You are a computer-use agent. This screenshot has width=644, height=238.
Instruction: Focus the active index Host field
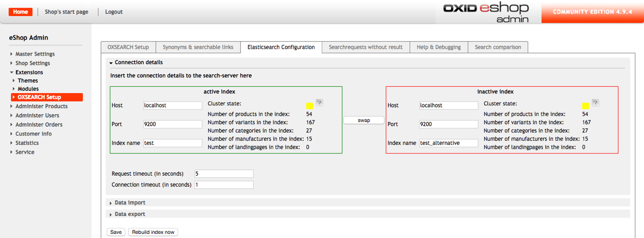tap(173, 105)
